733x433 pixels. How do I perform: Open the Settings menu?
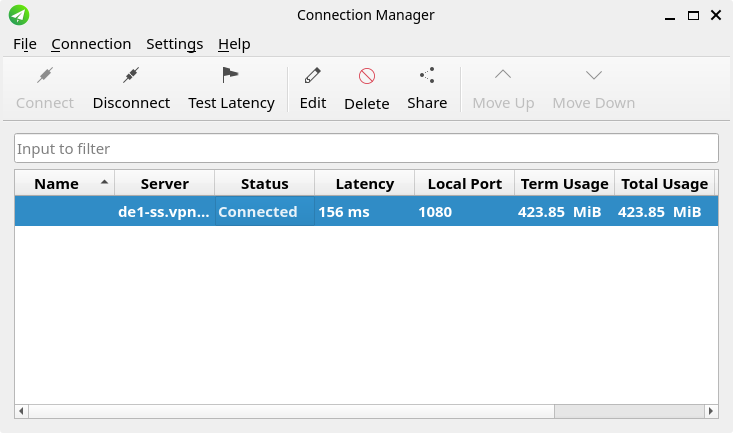coord(174,44)
